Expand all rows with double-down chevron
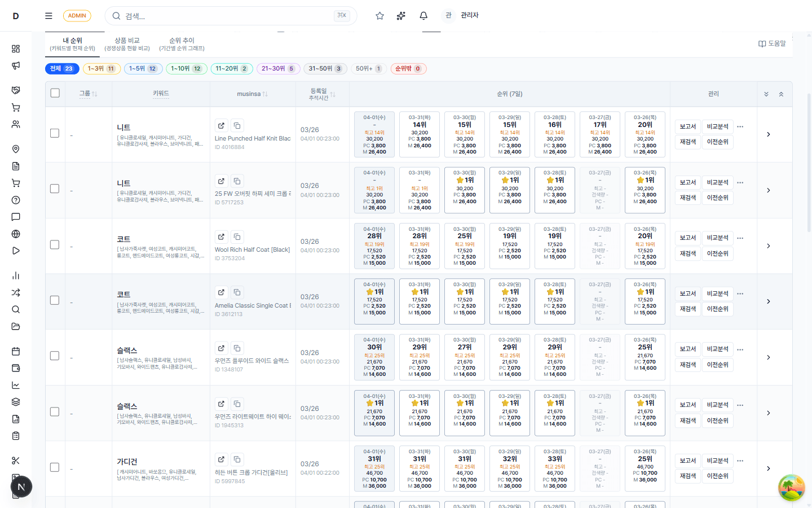The height and width of the screenshot is (508, 812). click(x=766, y=94)
